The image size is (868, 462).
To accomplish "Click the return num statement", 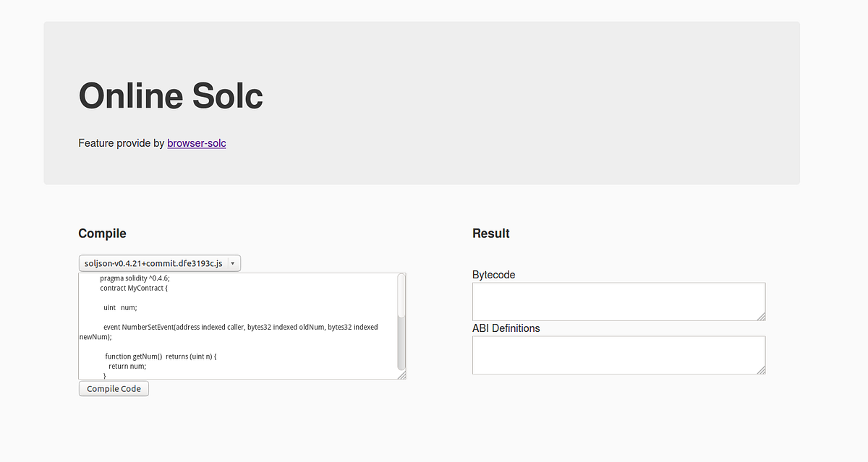I will point(127,366).
